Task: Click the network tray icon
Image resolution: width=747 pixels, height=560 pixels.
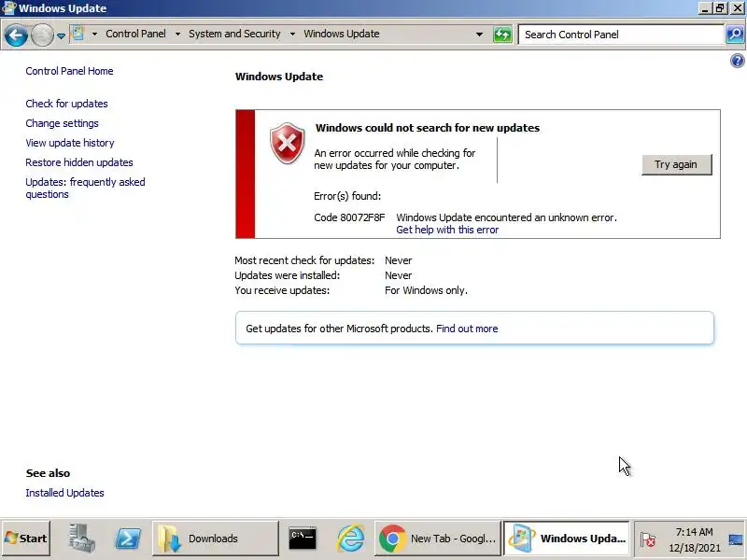Action: [736, 539]
